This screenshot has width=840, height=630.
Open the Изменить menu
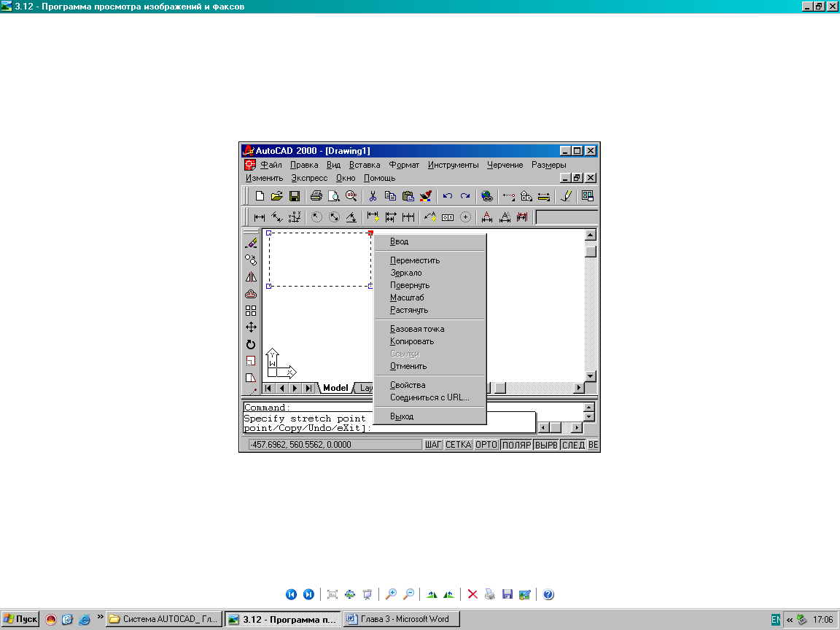[x=264, y=178]
